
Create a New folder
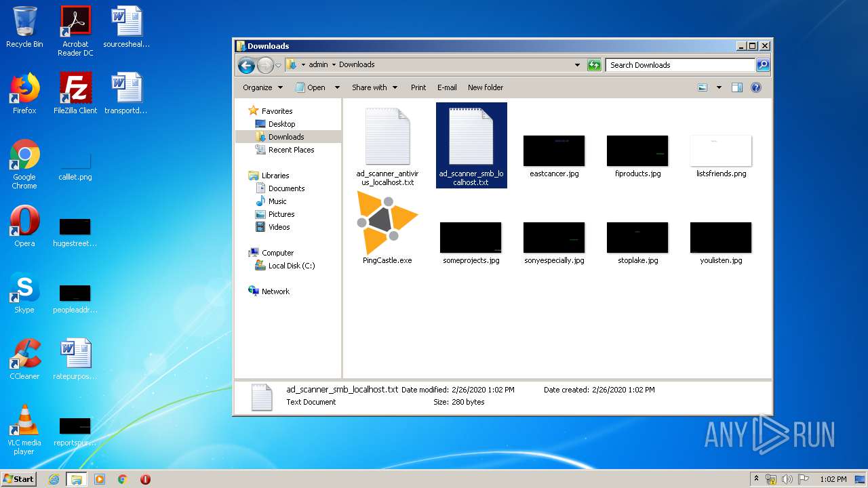coord(486,87)
